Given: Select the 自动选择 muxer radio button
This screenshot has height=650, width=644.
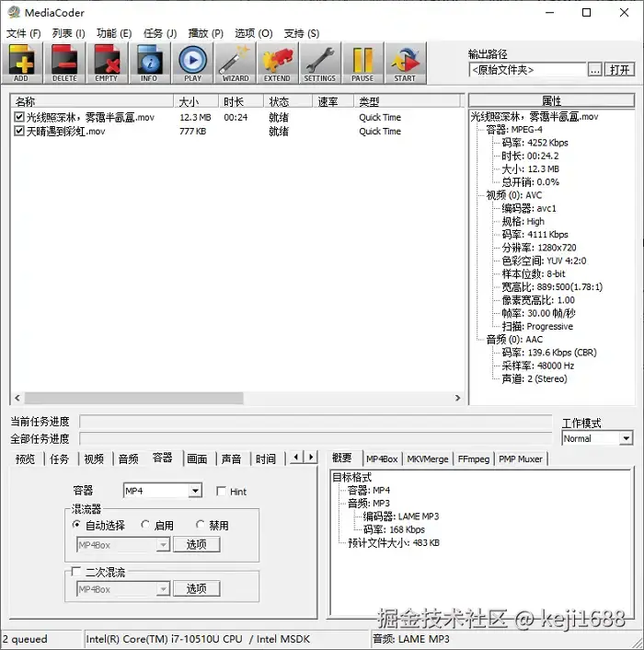Looking at the screenshot, I should [76, 525].
